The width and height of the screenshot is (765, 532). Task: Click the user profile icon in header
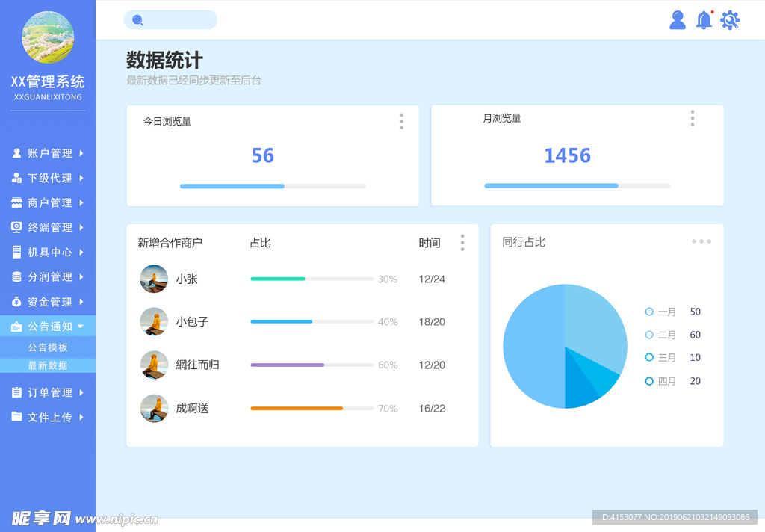(678, 20)
